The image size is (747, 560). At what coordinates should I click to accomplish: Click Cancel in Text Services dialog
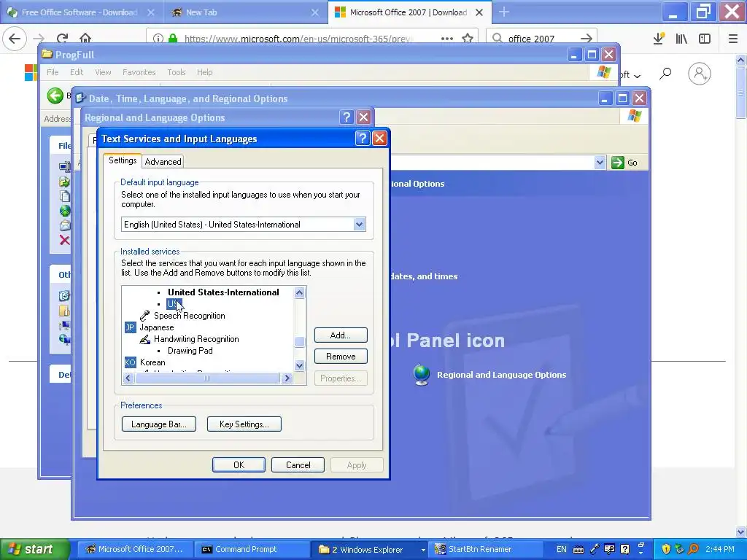tap(298, 465)
